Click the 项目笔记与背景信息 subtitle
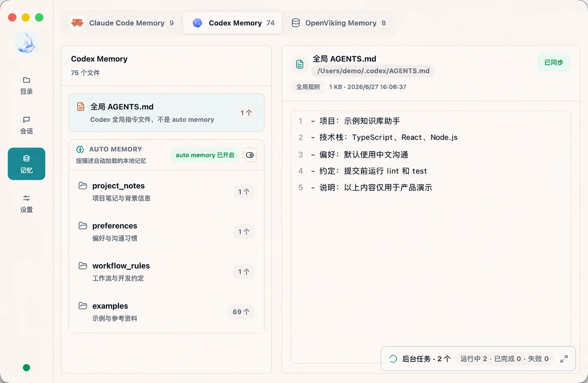The width and height of the screenshot is (588, 383). click(x=121, y=198)
